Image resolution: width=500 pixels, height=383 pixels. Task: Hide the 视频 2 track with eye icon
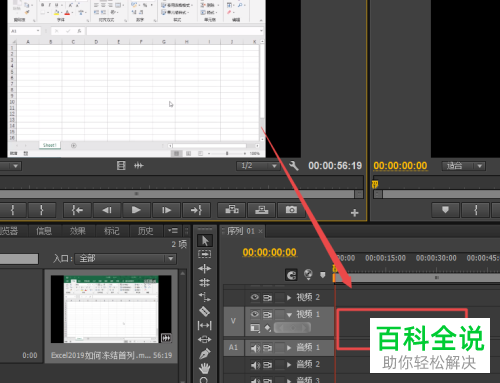click(x=255, y=297)
